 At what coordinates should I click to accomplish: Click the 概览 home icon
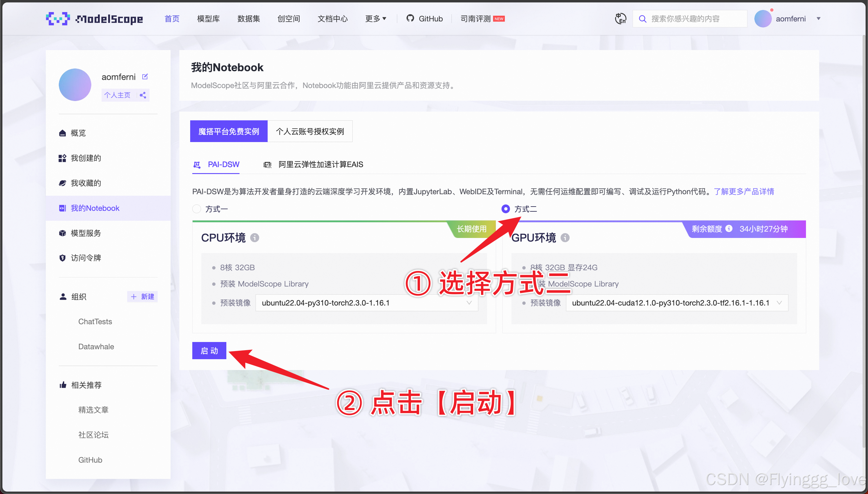tap(62, 133)
